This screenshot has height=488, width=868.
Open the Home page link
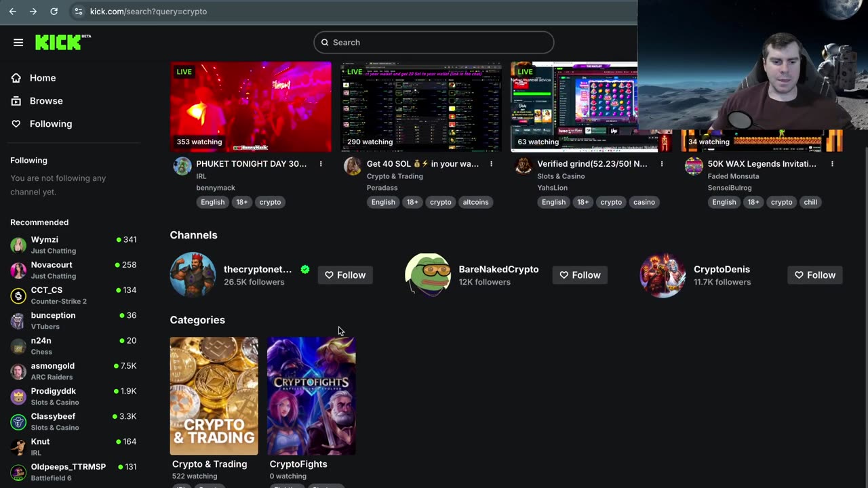pos(43,78)
